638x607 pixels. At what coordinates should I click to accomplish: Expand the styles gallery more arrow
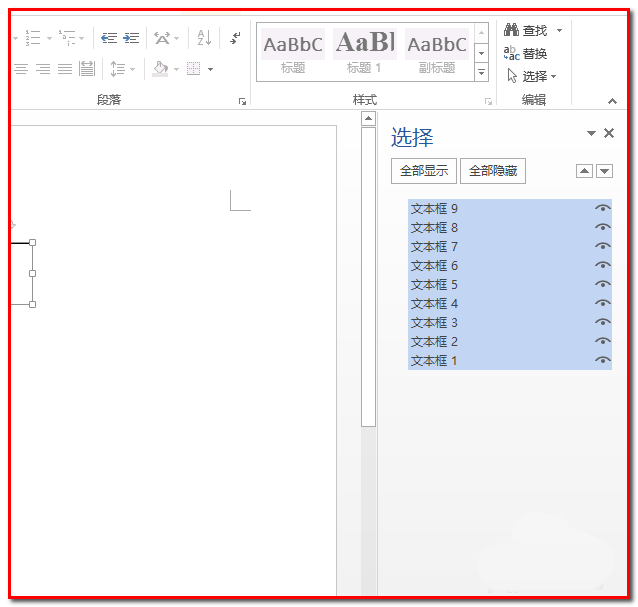tap(482, 73)
